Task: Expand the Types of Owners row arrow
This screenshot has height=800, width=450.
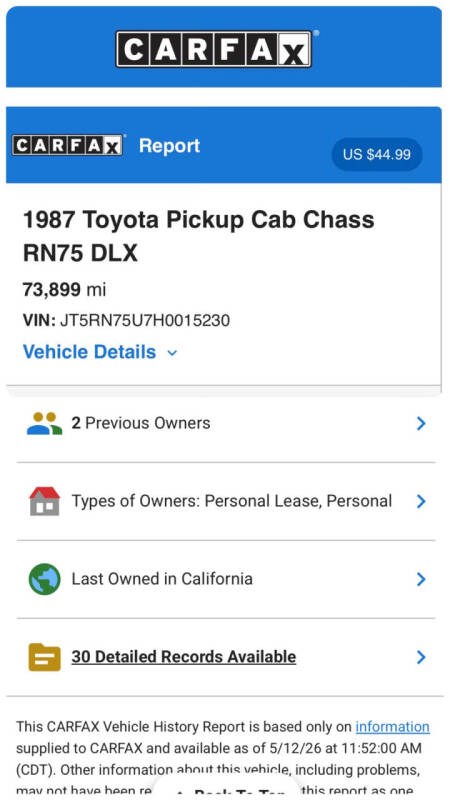Action: tap(421, 502)
